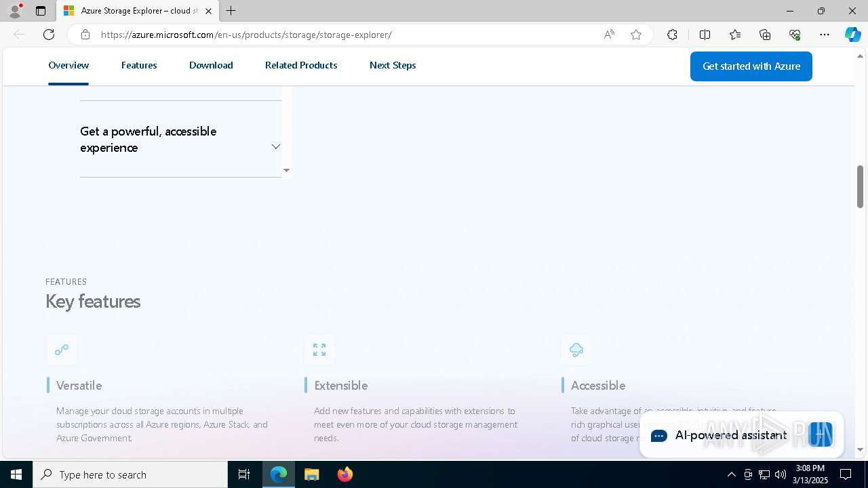This screenshot has height=488, width=868.
Task: Jump to Related Products section
Action: point(301,66)
